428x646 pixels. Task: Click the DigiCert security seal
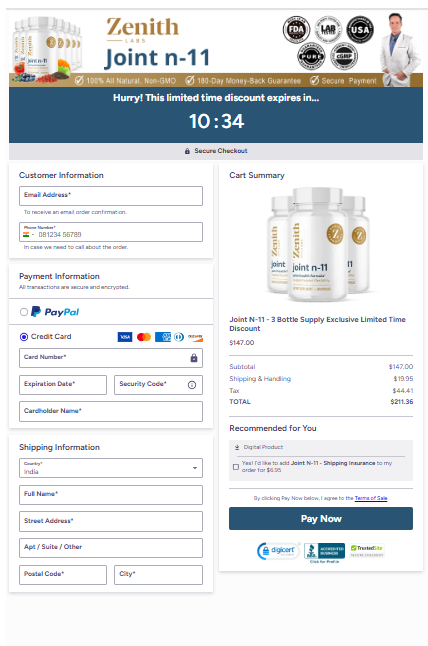(278, 551)
